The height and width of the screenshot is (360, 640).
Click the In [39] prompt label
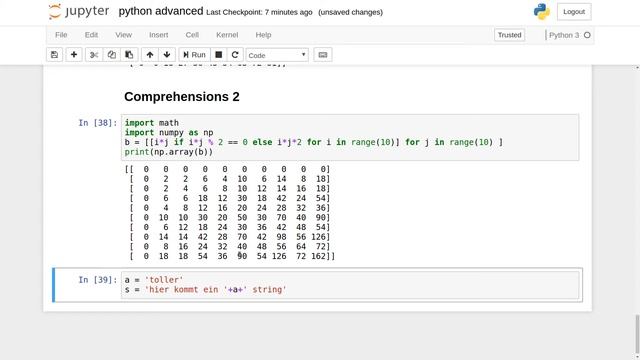tap(98, 280)
